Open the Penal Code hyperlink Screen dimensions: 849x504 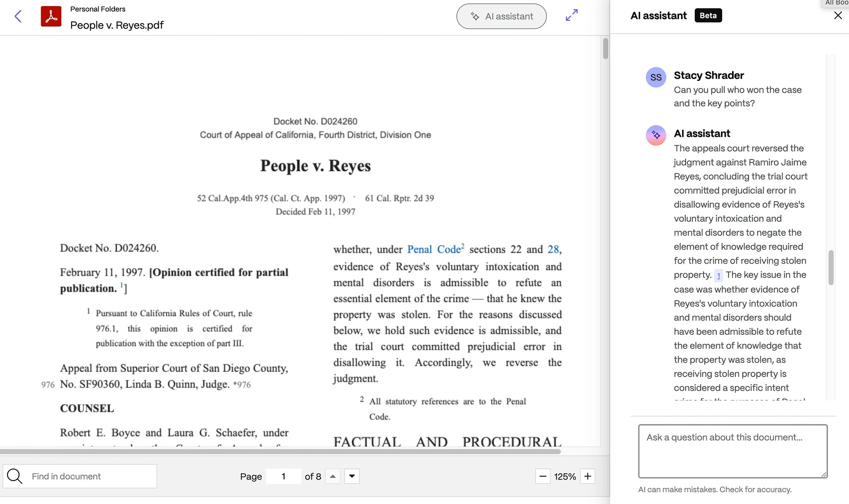(x=433, y=249)
